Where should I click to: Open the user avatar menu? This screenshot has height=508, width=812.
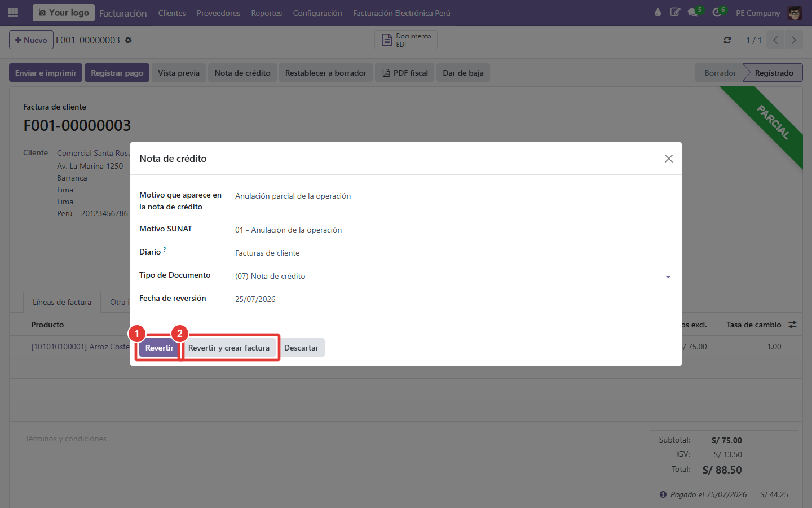tap(795, 13)
